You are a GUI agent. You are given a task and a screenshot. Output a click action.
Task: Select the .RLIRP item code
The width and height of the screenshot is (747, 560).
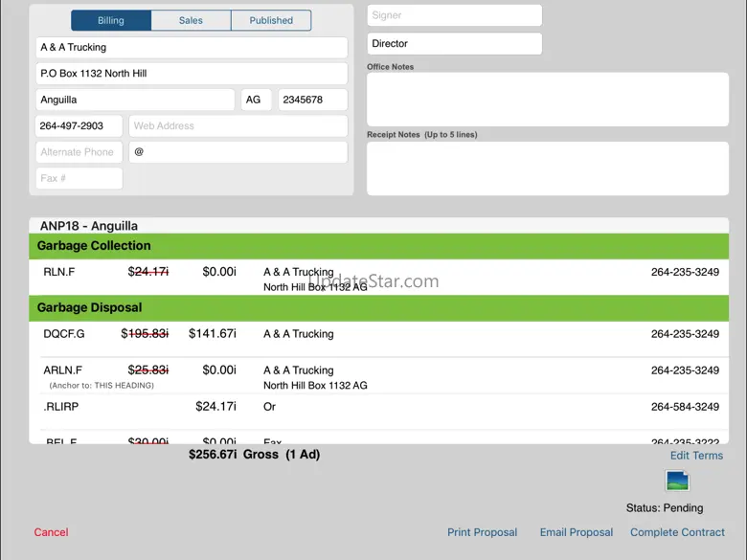[x=61, y=407]
